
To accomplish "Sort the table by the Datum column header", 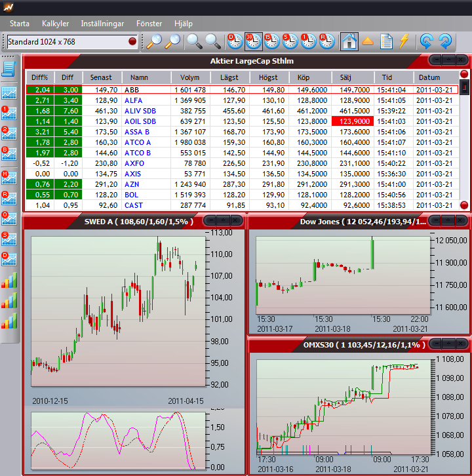I will [x=436, y=77].
